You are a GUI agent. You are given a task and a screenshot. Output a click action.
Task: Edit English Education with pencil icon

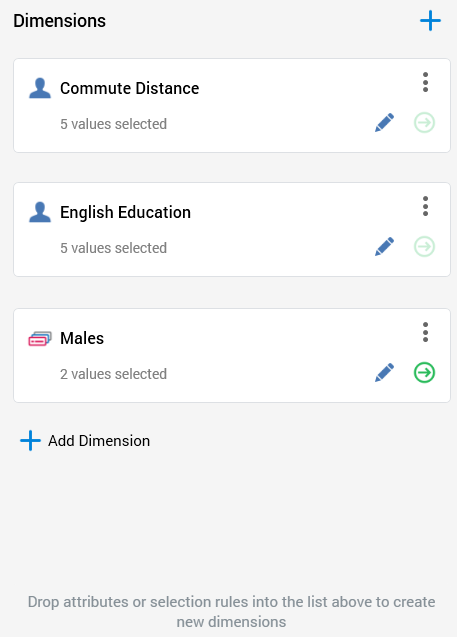click(384, 246)
